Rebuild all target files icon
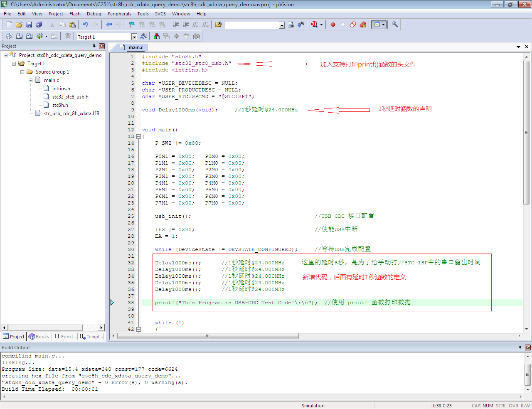532x409 pixels. tap(29, 36)
